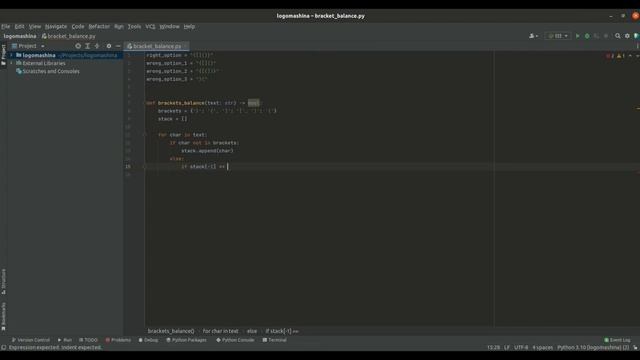
Task: Start debugging with the green bug icon
Action: (x=587, y=36)
